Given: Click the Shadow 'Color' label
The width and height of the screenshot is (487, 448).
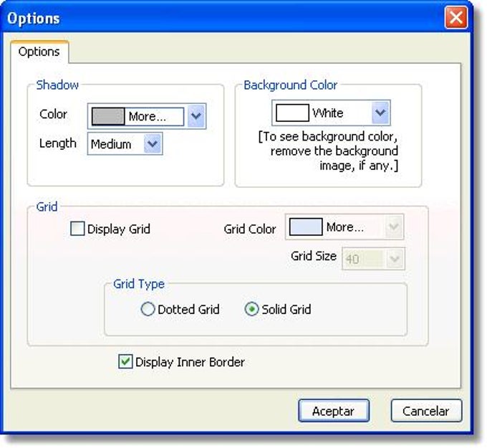Looking at the screenshot, I should (53, 114).
